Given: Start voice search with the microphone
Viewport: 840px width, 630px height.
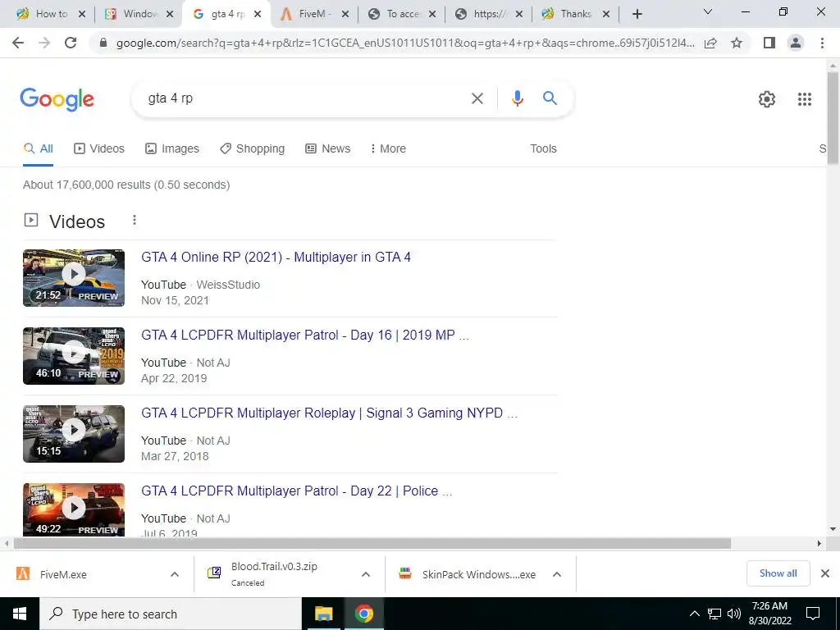Looking at the screenshot, I should 517,98.
